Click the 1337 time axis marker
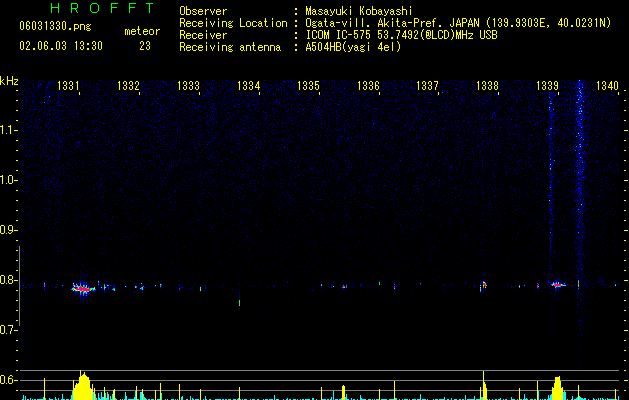 (427, 85)
